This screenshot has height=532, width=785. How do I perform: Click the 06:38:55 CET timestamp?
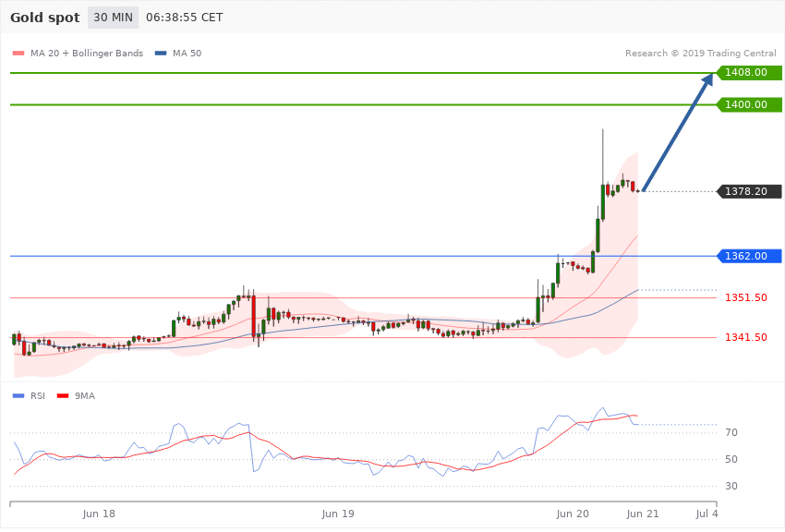click(x=184, y=18)
